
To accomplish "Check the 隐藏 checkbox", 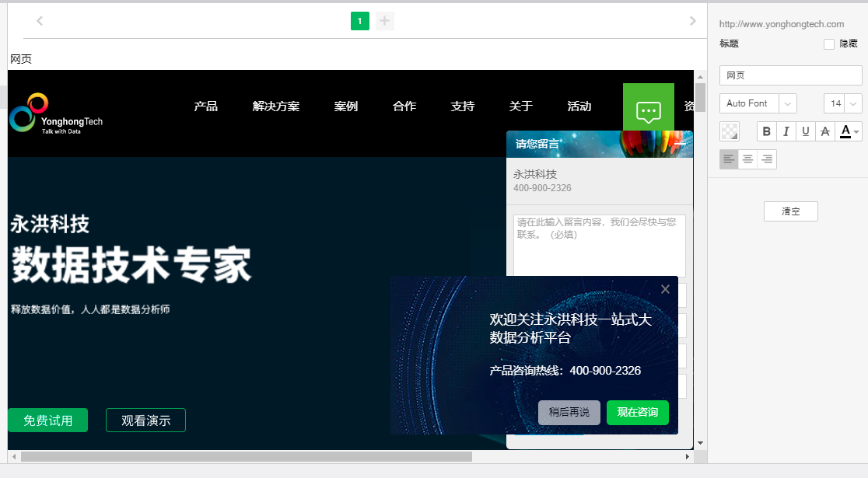I will click(829, 44).
